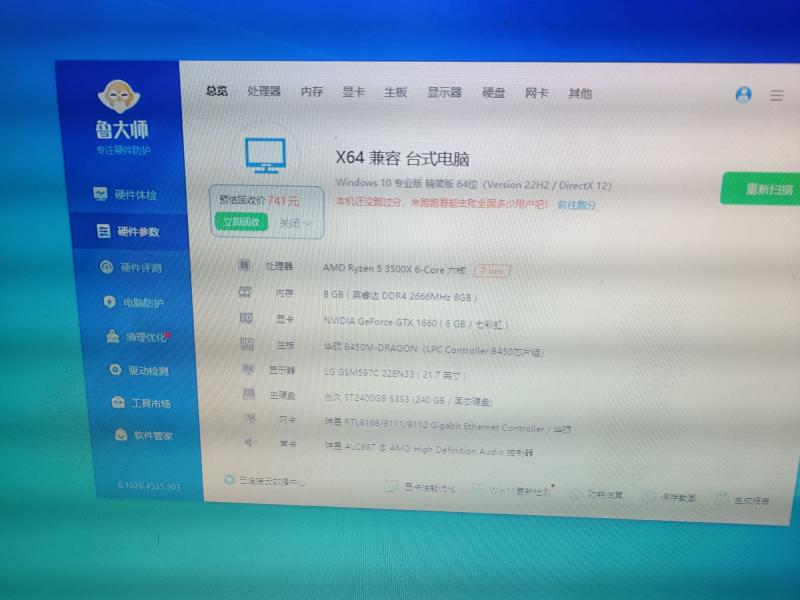Viewport: 800px width, 600px height.
Task: Open the hamburger main menu
Action: (x=776, y=96)
